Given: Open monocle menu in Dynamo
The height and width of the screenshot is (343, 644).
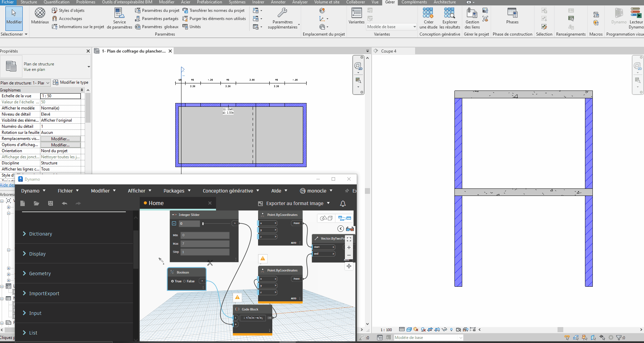Looking at the screenshot, I should point(316,191).
